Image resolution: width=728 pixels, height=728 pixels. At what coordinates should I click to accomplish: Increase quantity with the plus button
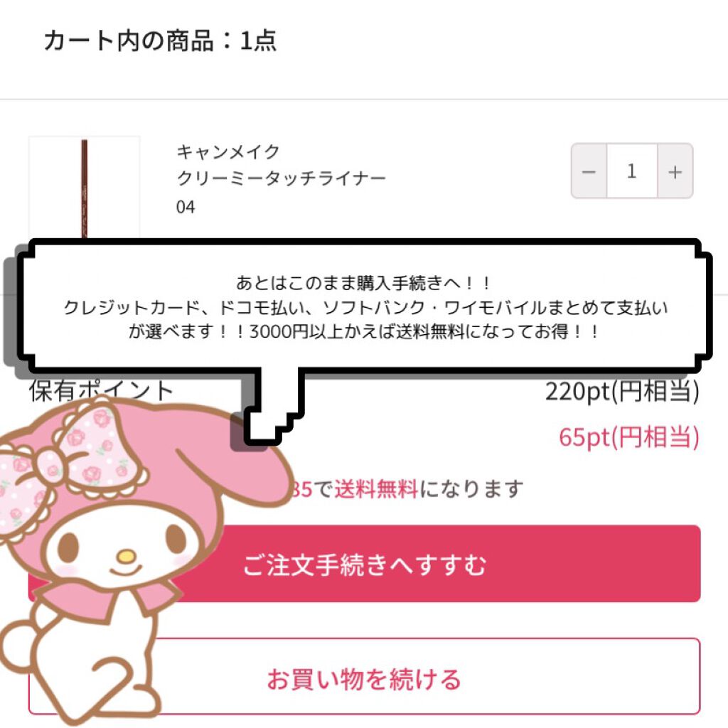point(675,171)
